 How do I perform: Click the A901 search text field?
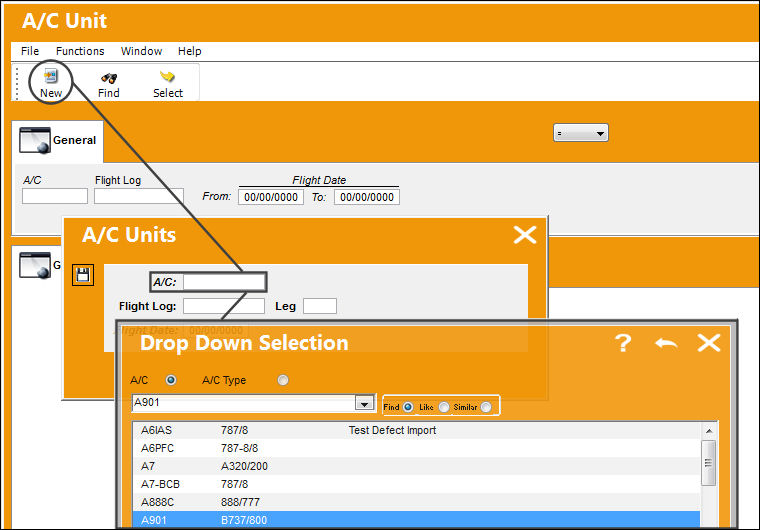point(243,402)
